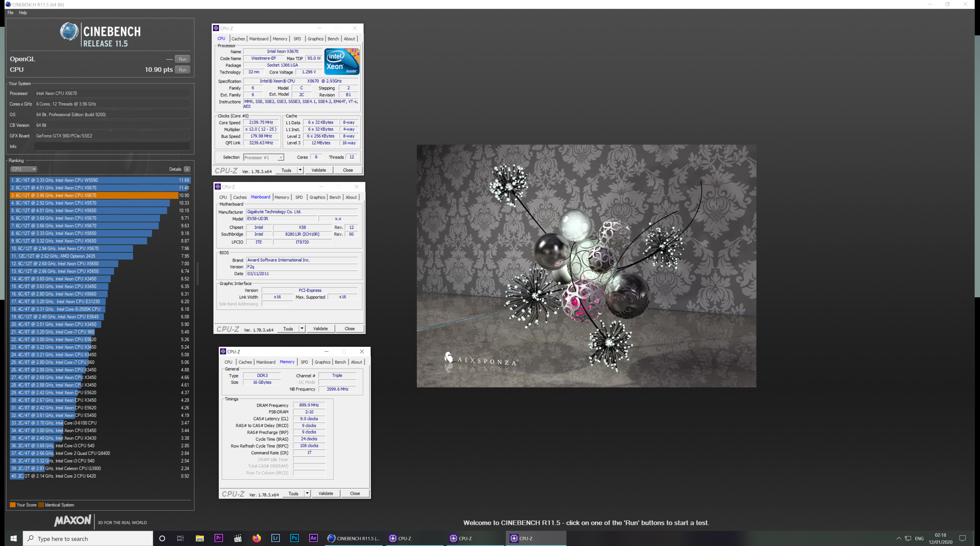Click the CPU-Z title icon in the CPU tab window
This screenshot has width=980, height=546.
(x=216, y=28)
